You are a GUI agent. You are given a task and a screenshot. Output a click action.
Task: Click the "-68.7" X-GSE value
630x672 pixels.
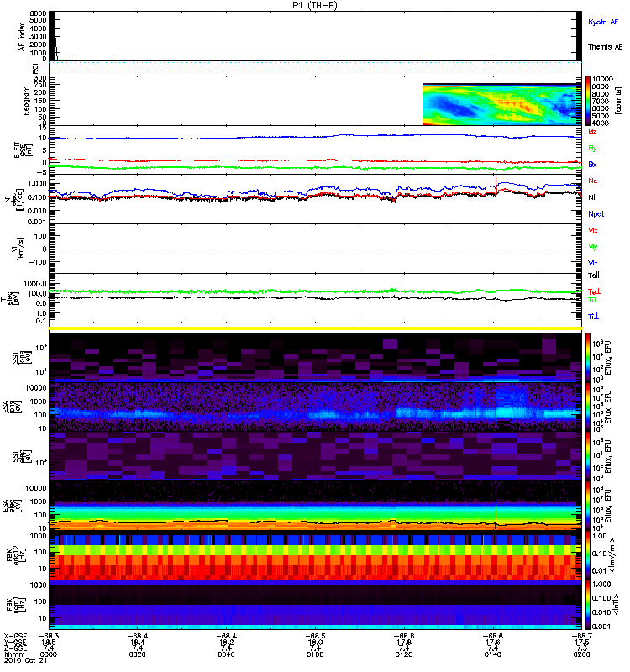(581, 637)
